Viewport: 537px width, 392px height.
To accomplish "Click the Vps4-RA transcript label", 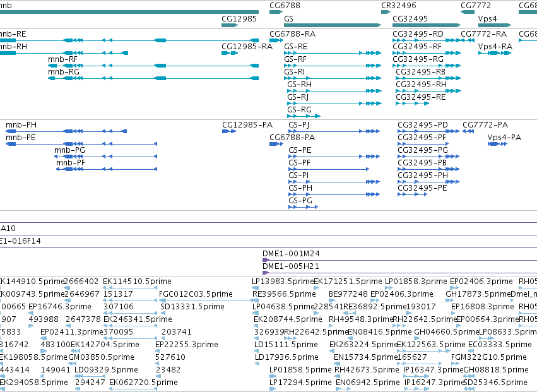I will 495,47.
